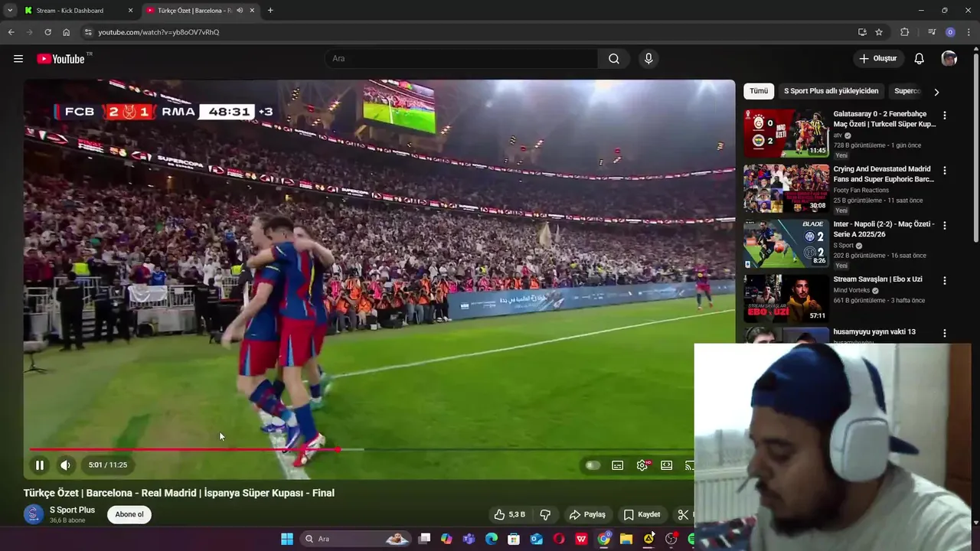Show more filter chips with the arrow
The width and height of the screenshot is (980, 551).
[x=936, y=92]
